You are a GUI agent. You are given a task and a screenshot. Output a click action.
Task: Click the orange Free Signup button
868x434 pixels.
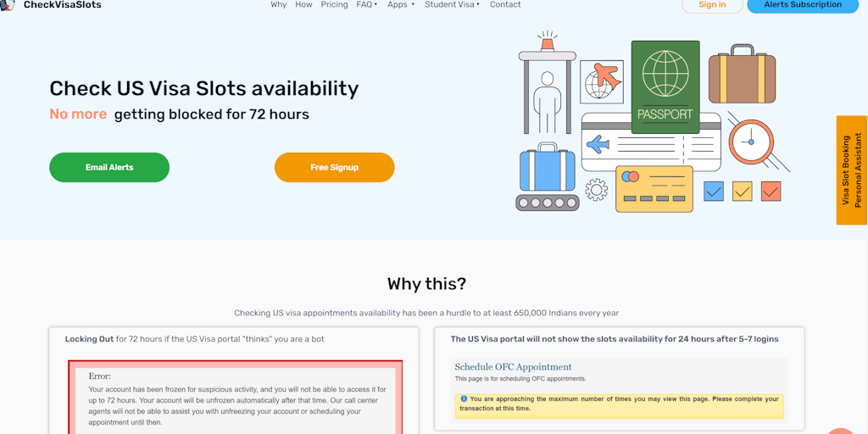334,167
